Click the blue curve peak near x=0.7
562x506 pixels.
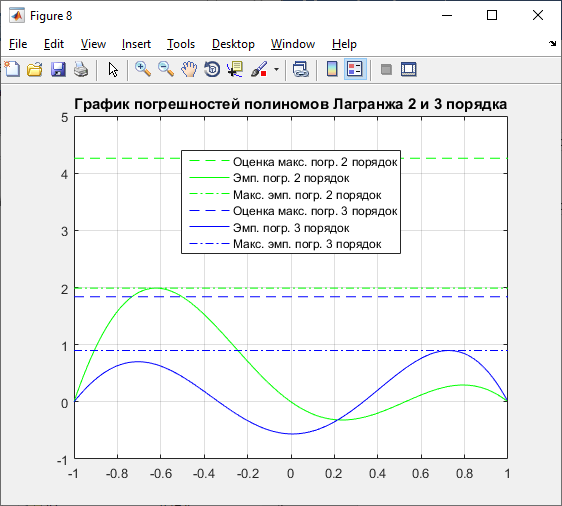tap(448, 351)
